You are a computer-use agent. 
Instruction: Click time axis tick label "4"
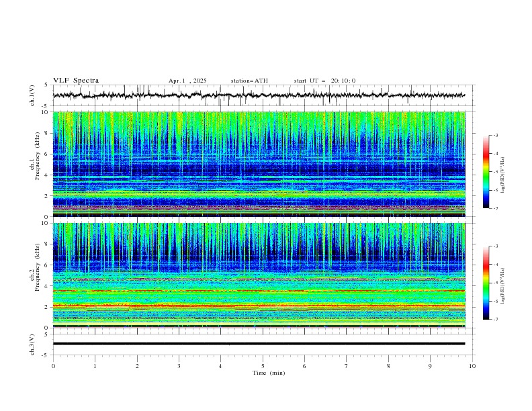(220, 366)
